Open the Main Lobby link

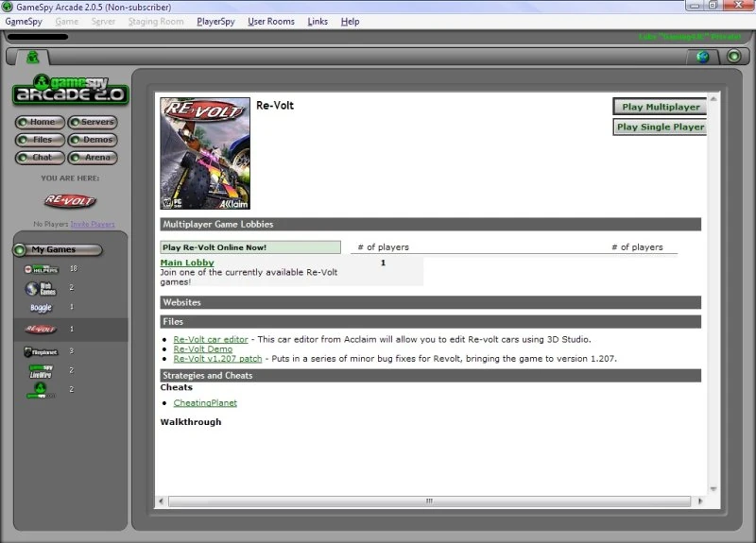pyautogui.click(x=187, y=263)
